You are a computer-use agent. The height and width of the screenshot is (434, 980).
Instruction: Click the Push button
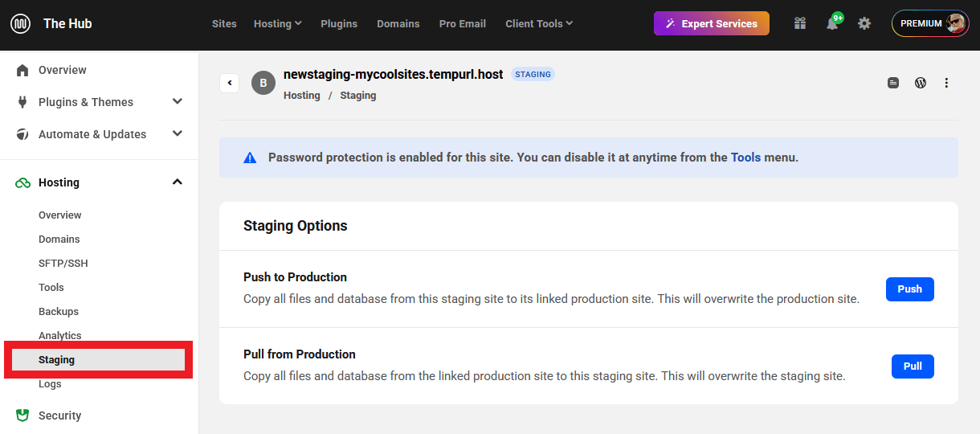[x=910, y=289]
